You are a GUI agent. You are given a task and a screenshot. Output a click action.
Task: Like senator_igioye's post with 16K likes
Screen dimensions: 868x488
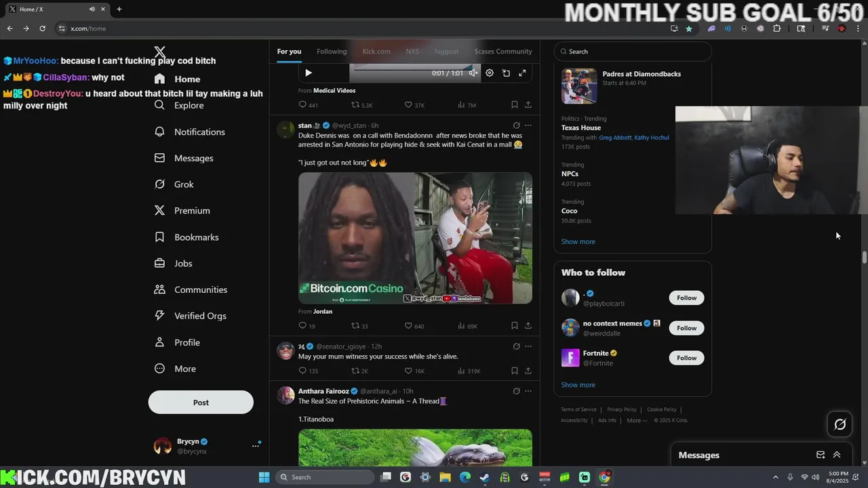408,371
